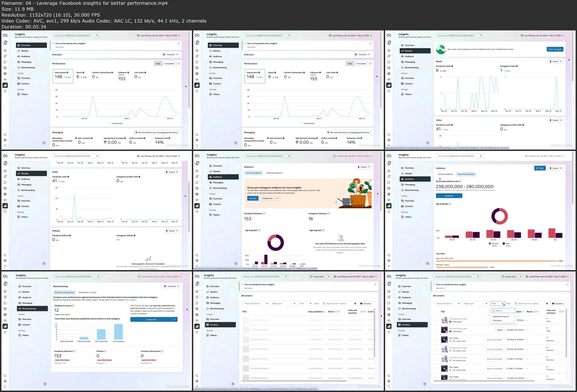Expand the arrow beside Create post in Instagram banner

click(278, 198)
